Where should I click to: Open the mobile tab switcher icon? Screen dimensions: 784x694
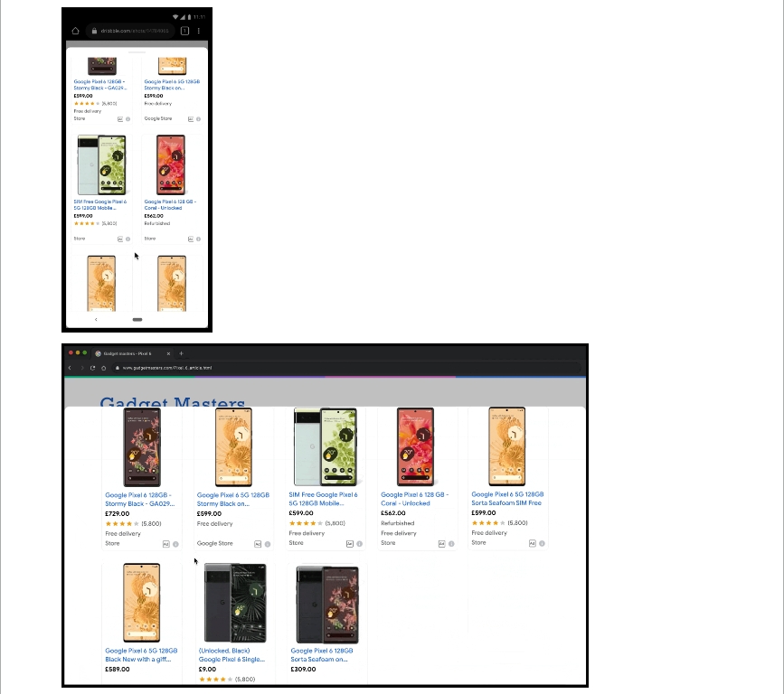tap(184, 31)
